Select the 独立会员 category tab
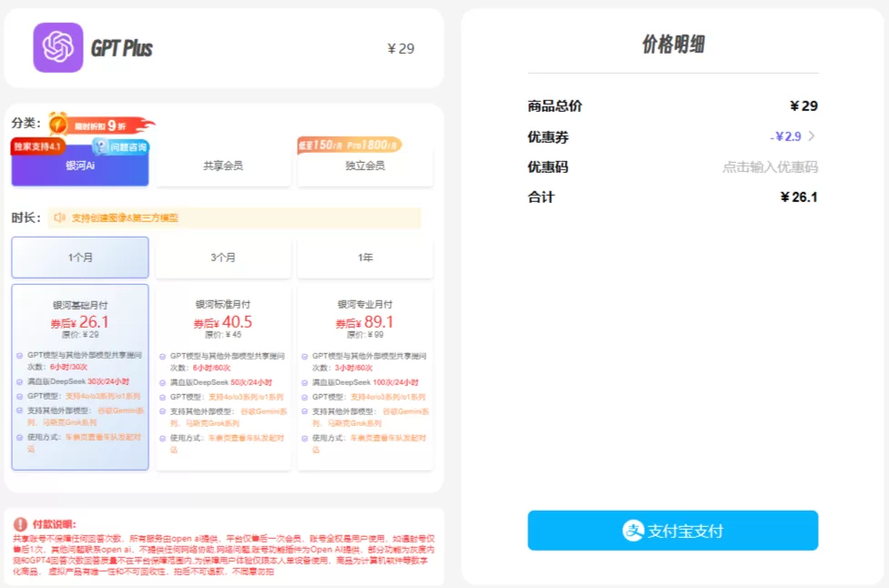889x588 pixels. [365, 166]
